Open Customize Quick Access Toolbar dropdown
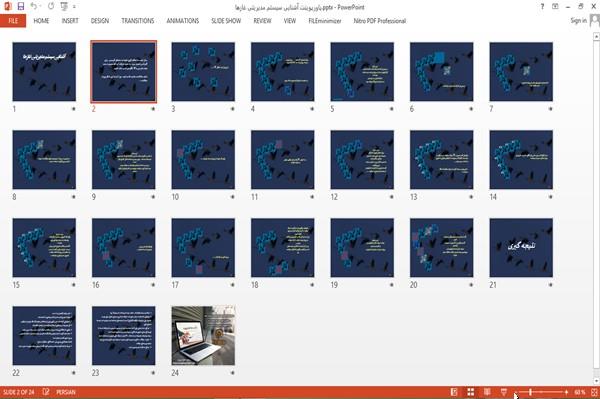The height and width of the screenshot is (399, 600). coord(74,7)
